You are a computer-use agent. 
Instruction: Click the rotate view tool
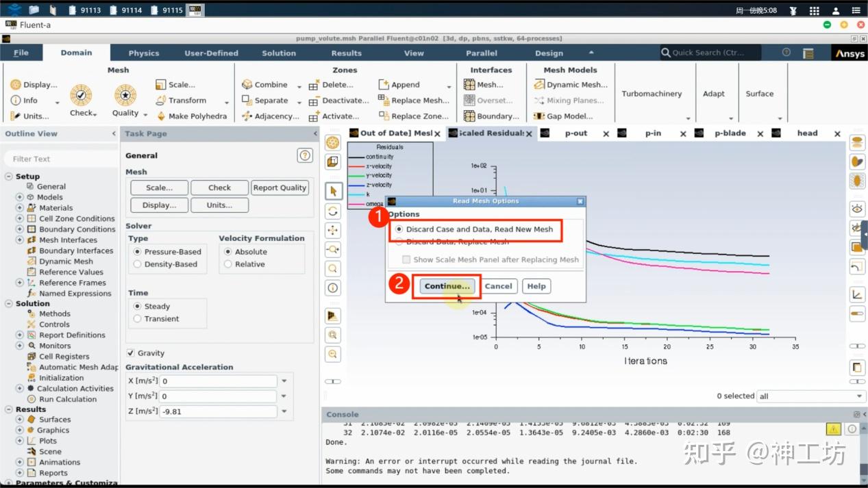333,211
